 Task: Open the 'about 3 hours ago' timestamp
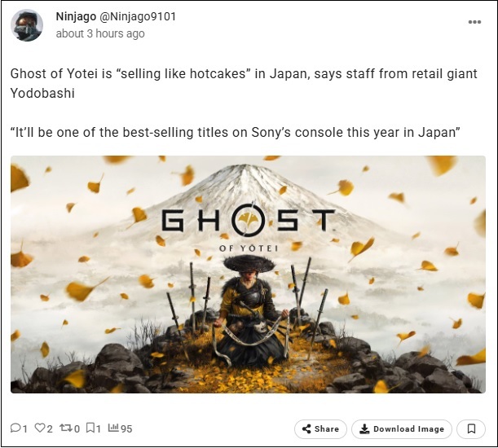(100, 33)
